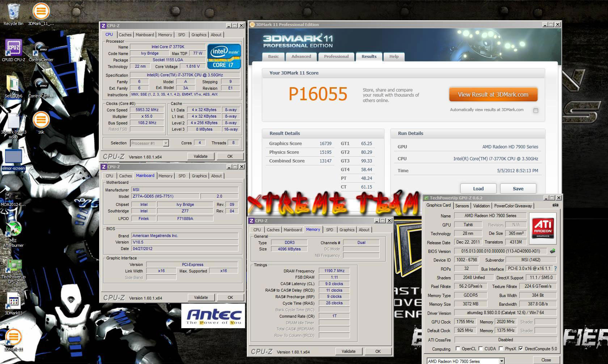
Task: Click Validate in the CPU-Z memory window
Action: [x=349, y=351]
